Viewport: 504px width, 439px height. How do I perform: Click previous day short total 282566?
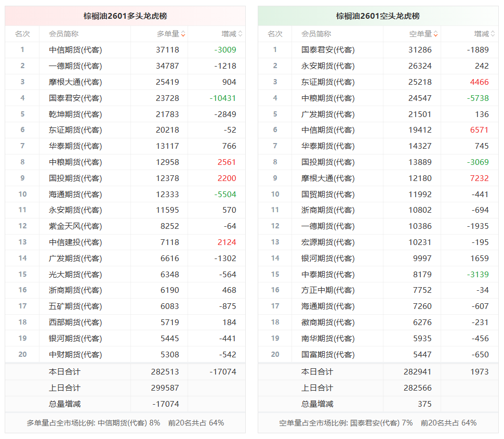pos(418,388)
